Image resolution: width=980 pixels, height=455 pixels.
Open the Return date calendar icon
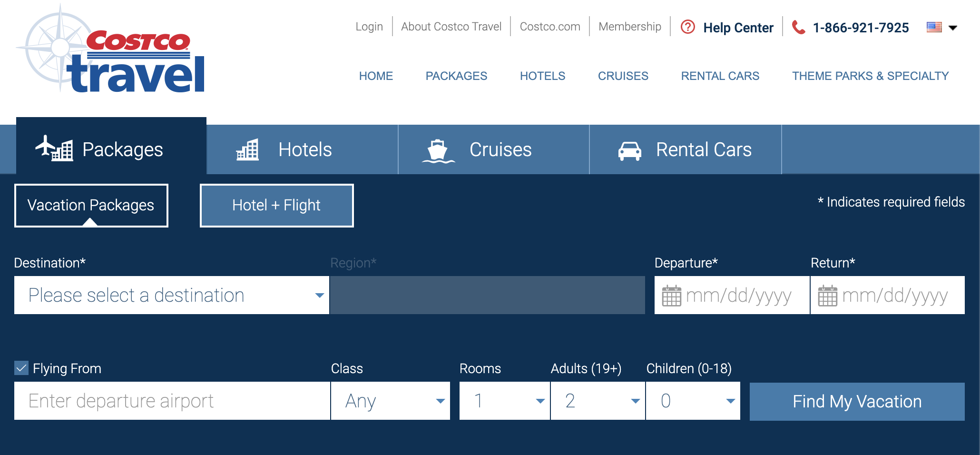coord(827,296)
